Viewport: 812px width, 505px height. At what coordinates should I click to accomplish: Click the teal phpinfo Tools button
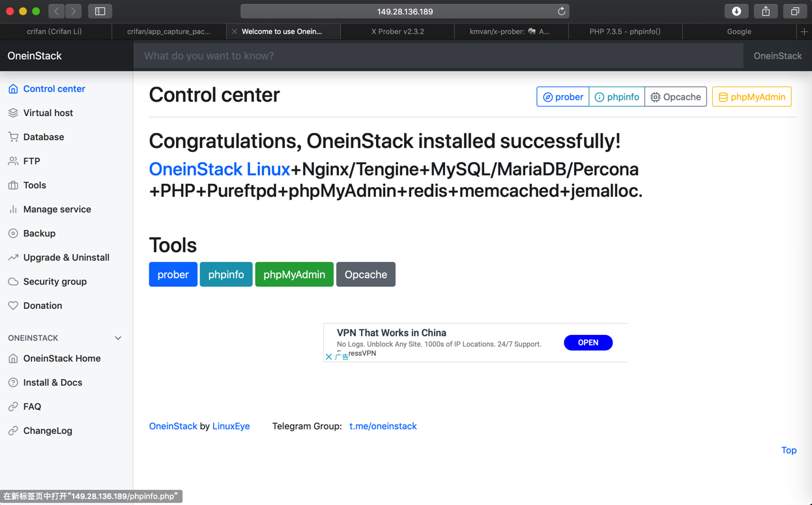click(x=226, y=274)
